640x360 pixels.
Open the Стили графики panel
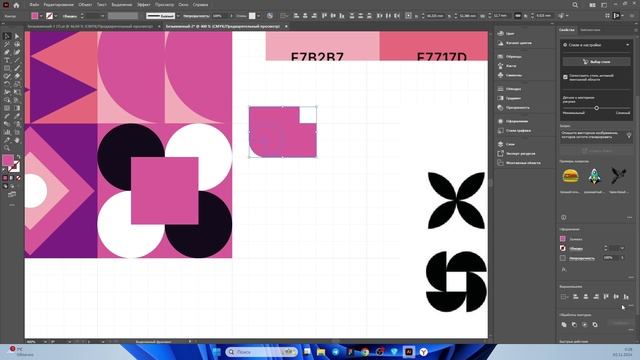tap(514, 131)
